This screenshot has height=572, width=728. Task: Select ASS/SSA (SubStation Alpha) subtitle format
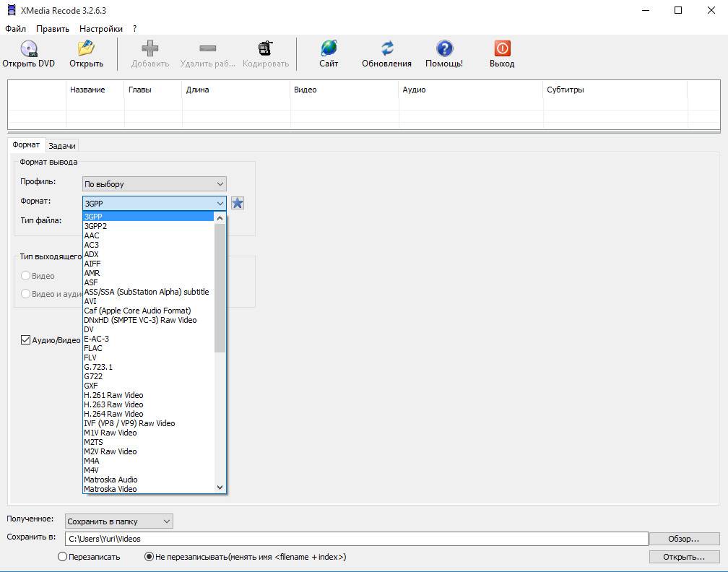(149, 292)
